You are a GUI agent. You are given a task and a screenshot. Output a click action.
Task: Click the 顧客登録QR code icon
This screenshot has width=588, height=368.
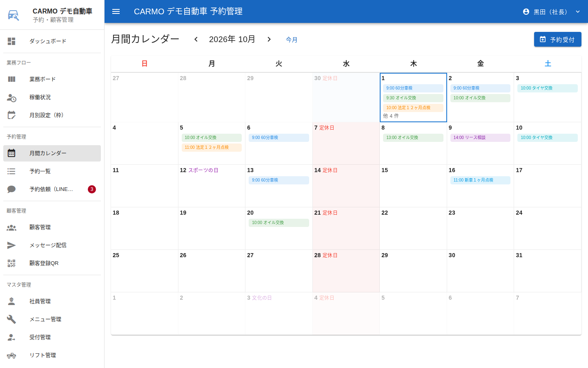11,263
